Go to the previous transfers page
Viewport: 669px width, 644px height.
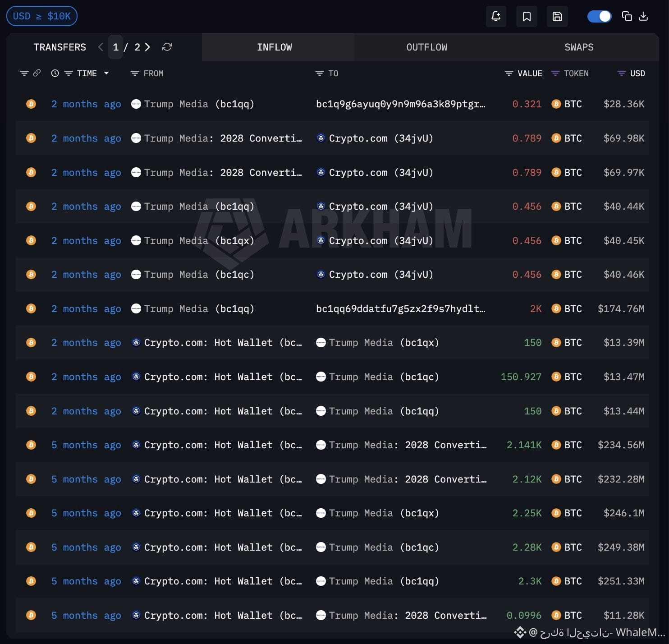click(x=101, y=47)
